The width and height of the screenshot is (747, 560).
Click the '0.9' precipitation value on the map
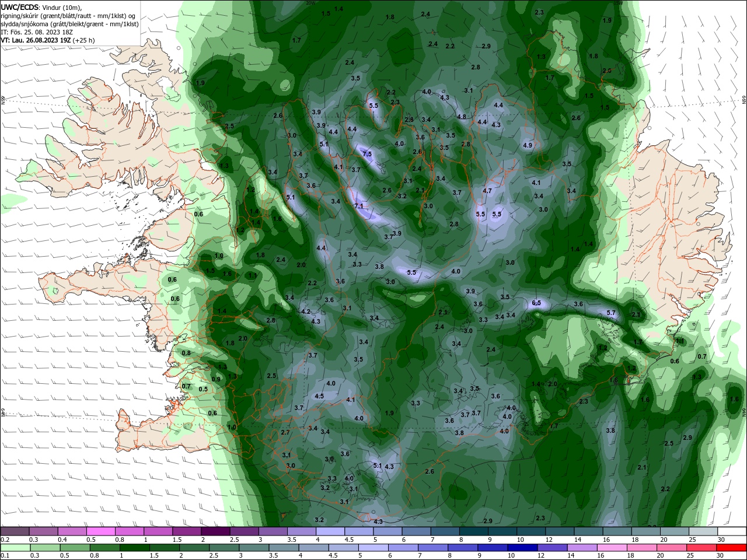coord(216,379)
